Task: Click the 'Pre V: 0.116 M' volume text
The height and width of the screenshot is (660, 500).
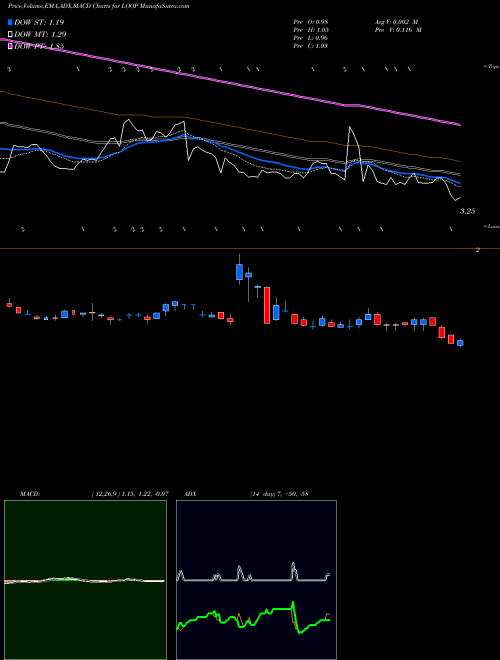Action: (398, 30)
